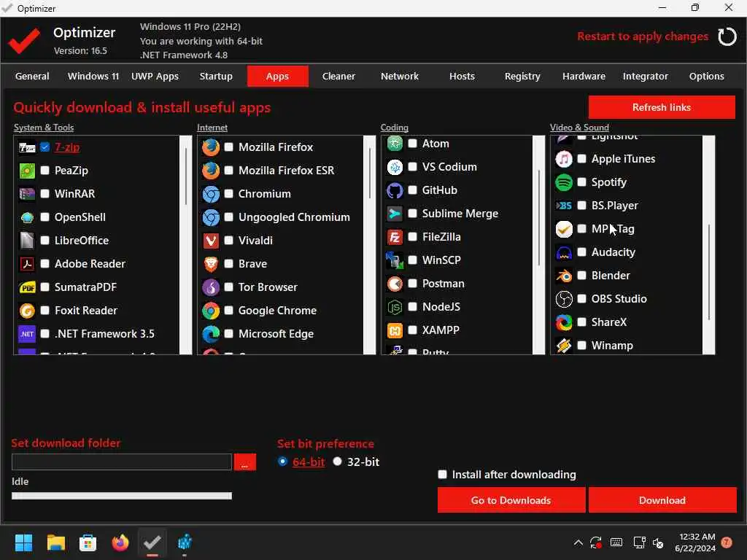Open Microsoft Store from the taskbar
This screenshot has width=747, height=560.
(88, 542)
